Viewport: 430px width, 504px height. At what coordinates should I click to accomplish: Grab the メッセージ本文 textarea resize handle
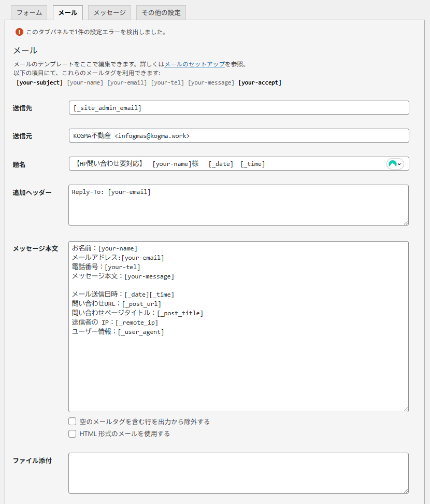(405, 409)
